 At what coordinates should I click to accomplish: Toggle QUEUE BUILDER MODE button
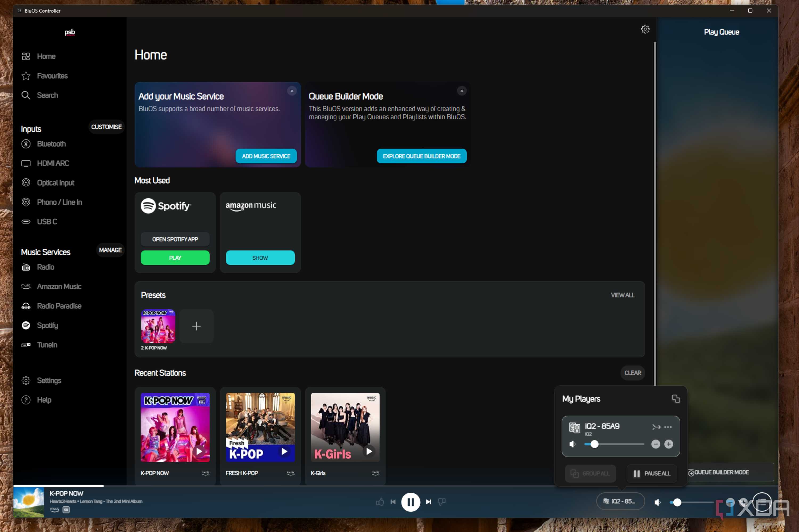pos(730,472)
